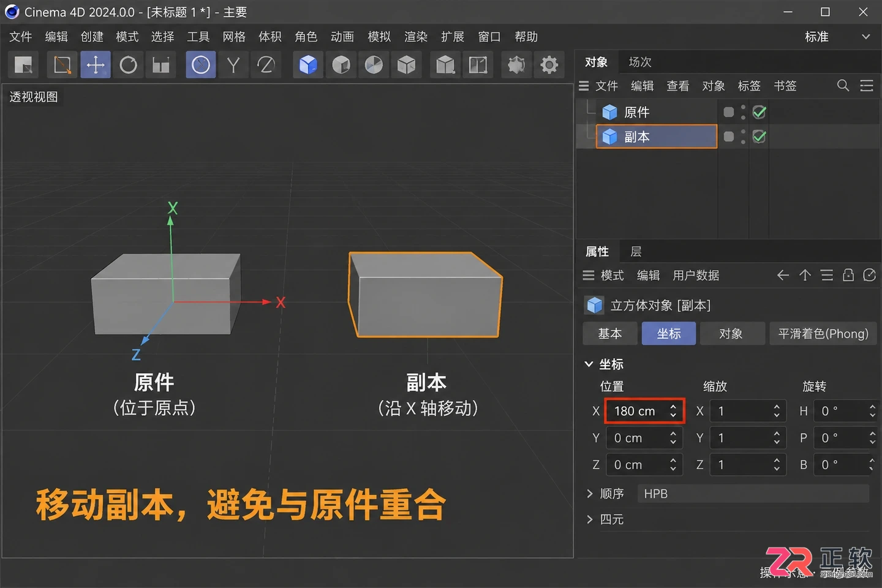Search objects with the magnifier icon
The height and width of the screenshot is (588, 882).
[843, 86]
